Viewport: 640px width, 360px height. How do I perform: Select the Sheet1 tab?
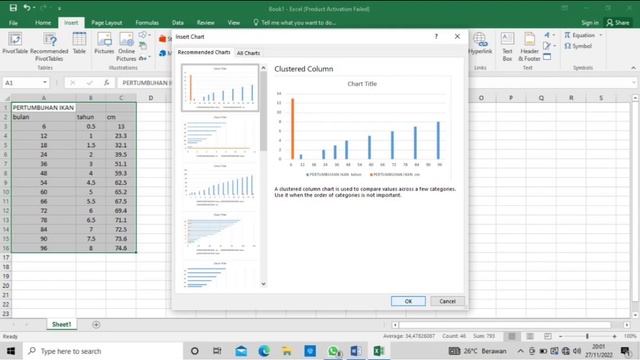pos(62,324)
